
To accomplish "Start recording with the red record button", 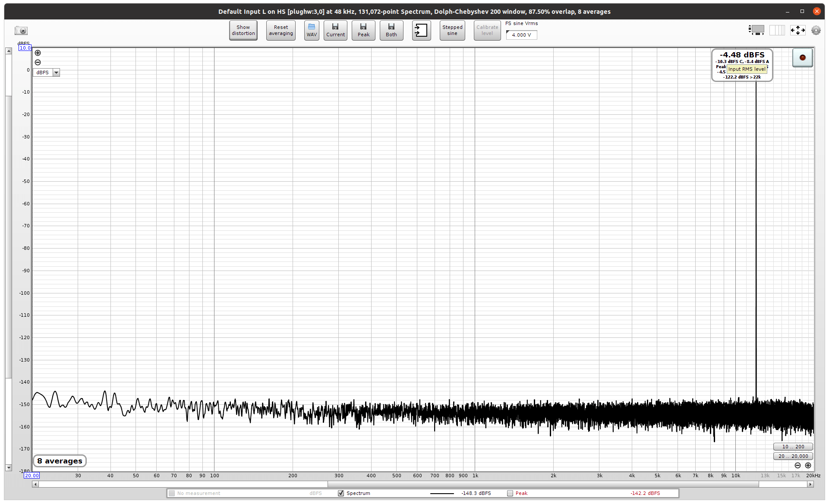I will (x=803, y=58).
